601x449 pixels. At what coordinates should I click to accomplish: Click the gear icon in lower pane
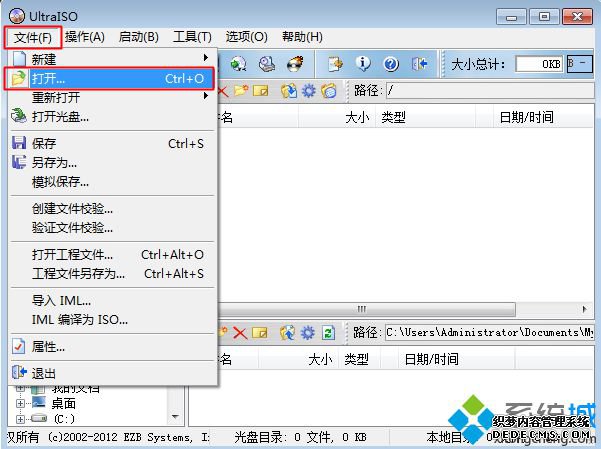[308, 333]
